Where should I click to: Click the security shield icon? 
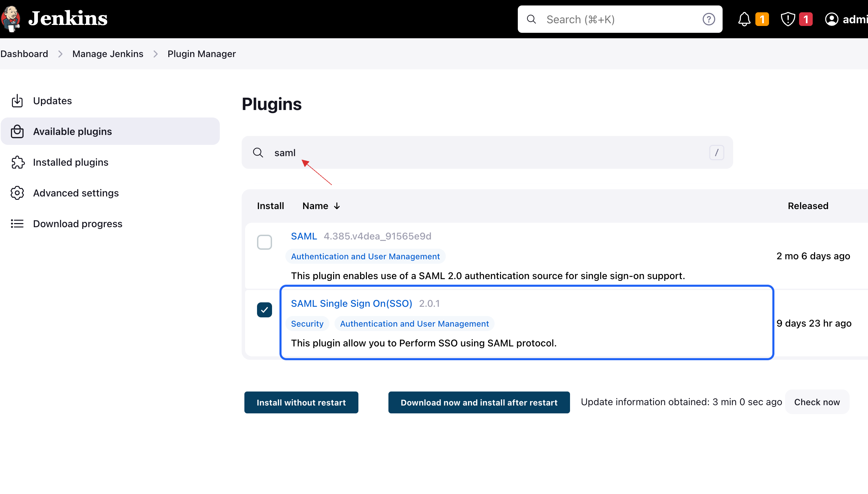coord(787,18)
